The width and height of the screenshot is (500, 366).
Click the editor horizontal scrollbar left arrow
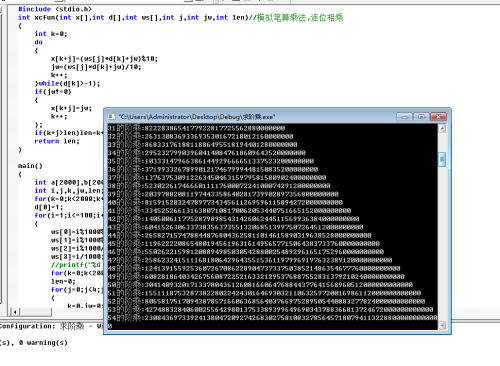pyautogui.click(x=15, y=312)
